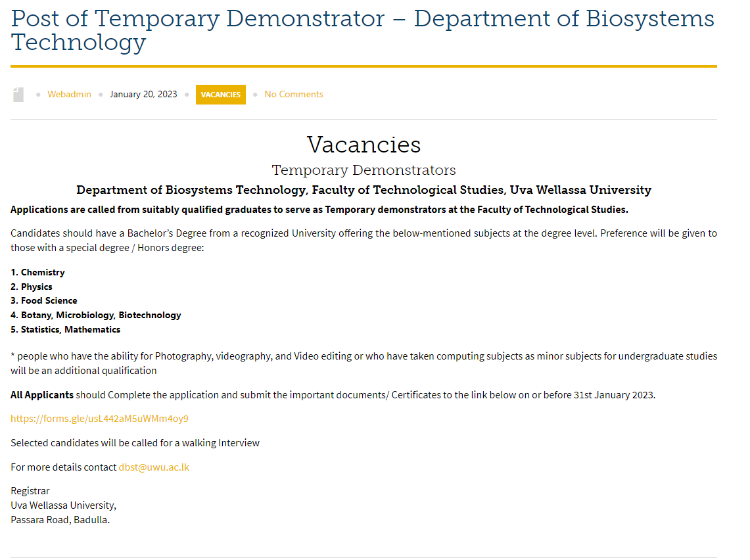
Task: Click the Passara Road, Badulla address line
Action: [x=60, y=520]
